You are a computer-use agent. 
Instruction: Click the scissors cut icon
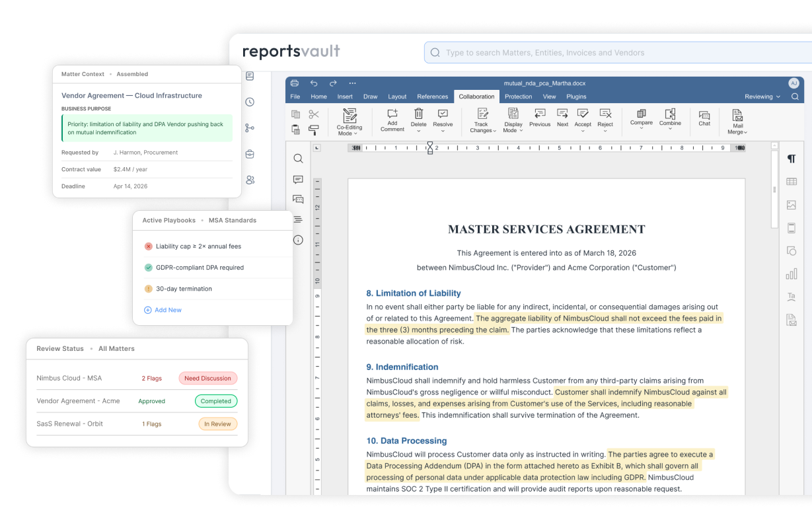[314, 114]
